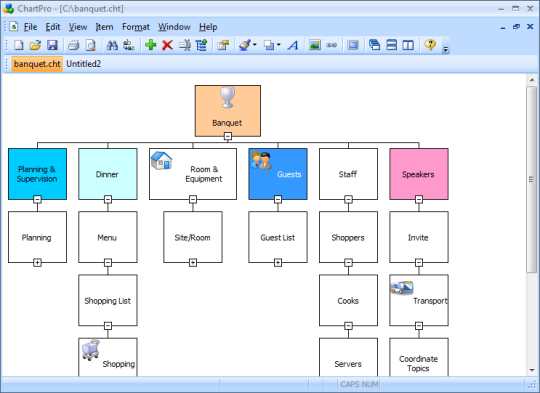Collapse the Invite node

[x=419, y=263]
